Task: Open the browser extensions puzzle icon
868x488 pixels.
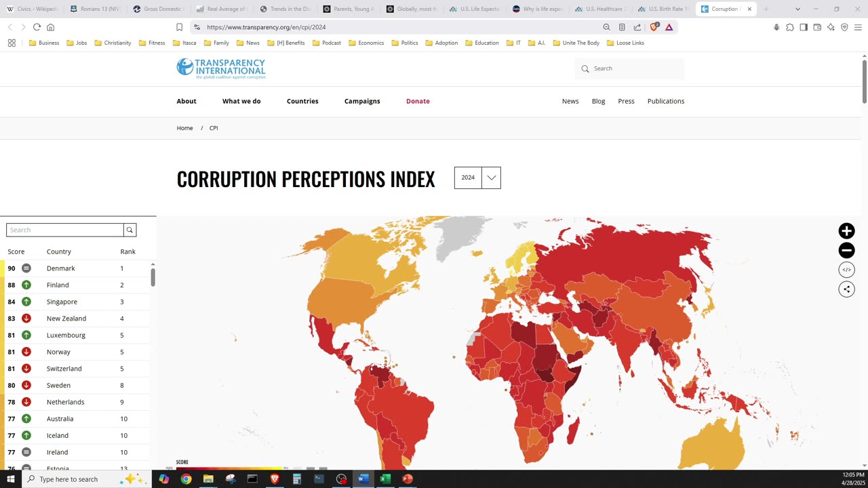Action: 790,27
